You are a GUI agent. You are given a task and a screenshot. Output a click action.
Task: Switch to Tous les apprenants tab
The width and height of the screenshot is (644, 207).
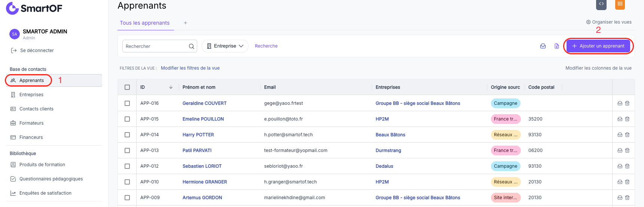pos(145,23)
